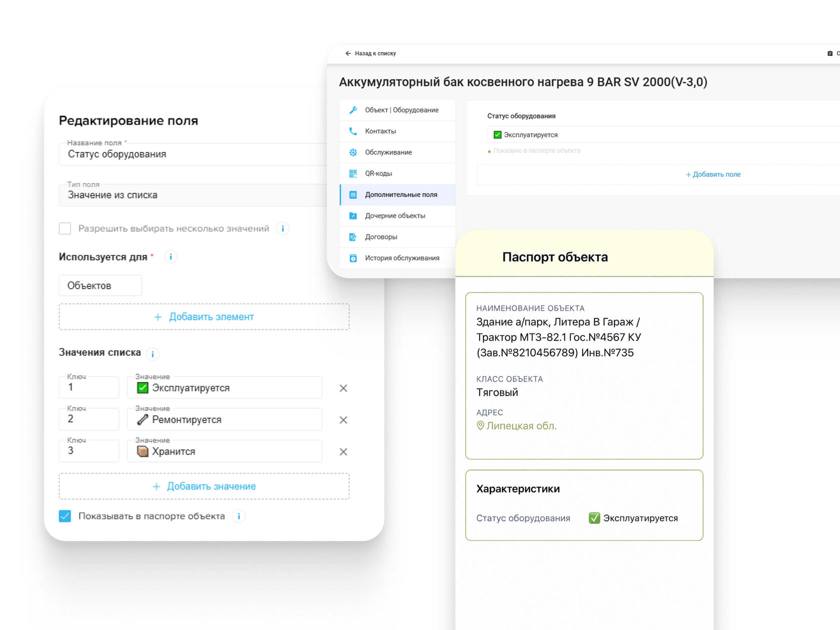This screenshot has height=630, width=840.
Task: Open the 'Тип поля' dropdown
Action: click(x=193, y=195)
